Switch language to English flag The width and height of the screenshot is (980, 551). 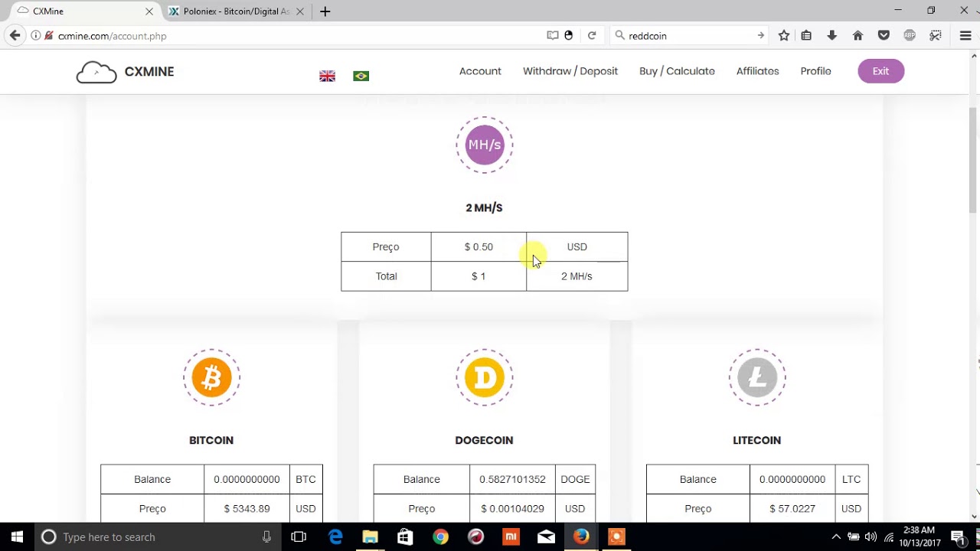click(x=327, y=76)
